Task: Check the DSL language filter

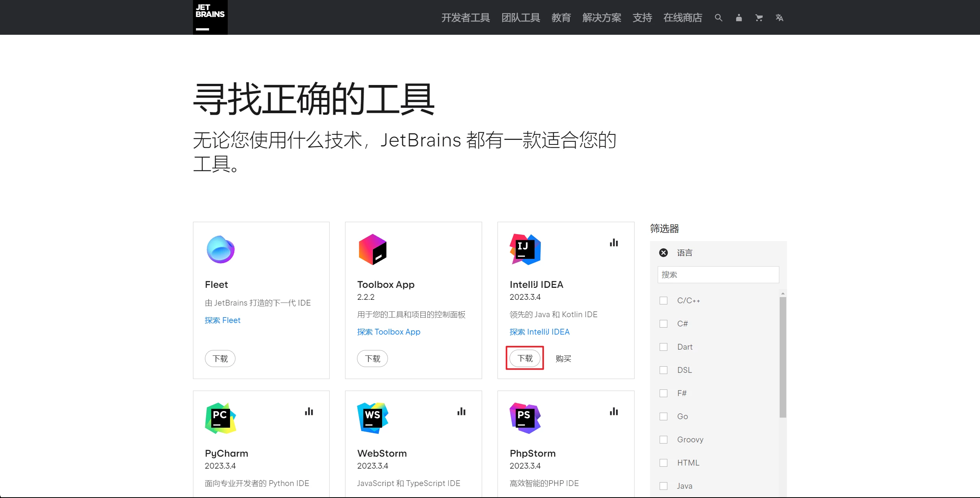Action: [663, 370]
